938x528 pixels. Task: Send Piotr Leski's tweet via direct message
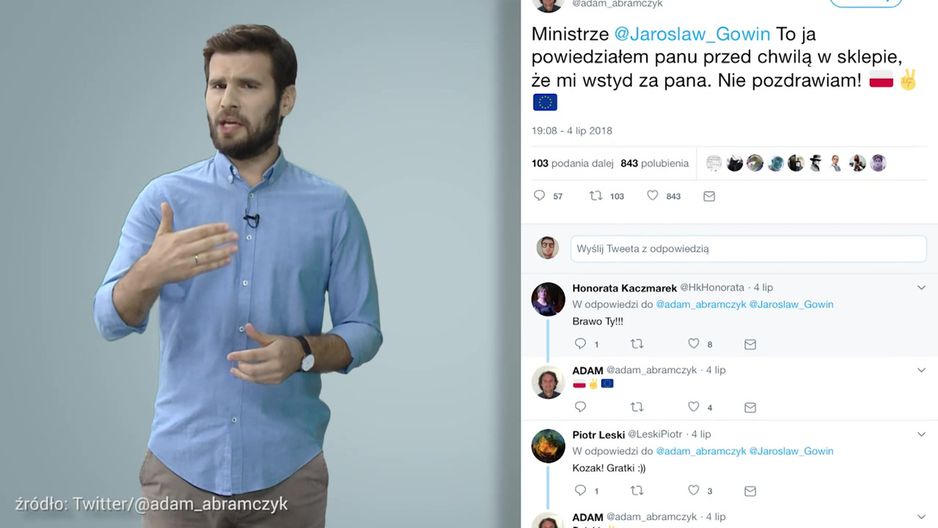(x=750, y=491)
